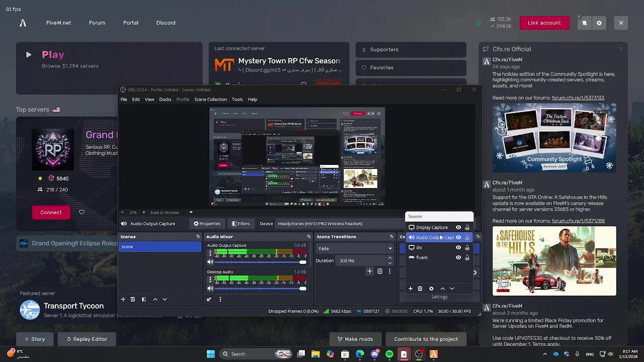Image resolution: width=644 pixels, height=362 pixels.
Task: Open the Fade transition dropdown
Action: click(355, 248)
